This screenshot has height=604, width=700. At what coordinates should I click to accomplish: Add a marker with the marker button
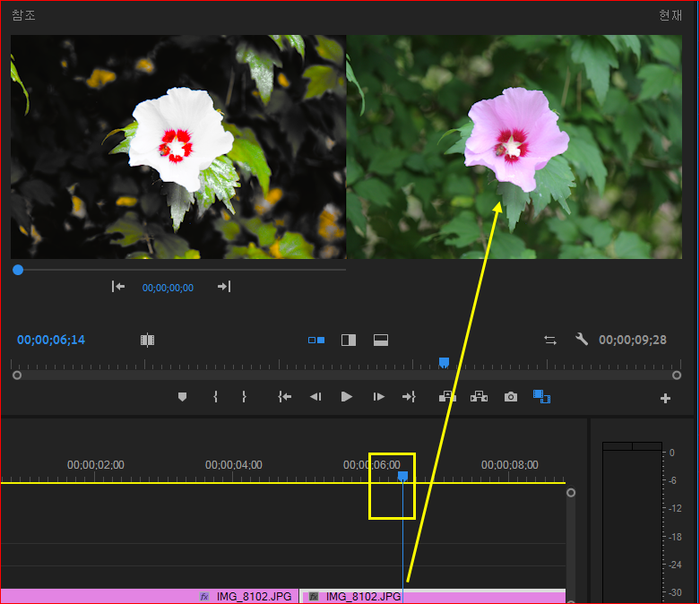pyautogui.click(x=182, y=397)
